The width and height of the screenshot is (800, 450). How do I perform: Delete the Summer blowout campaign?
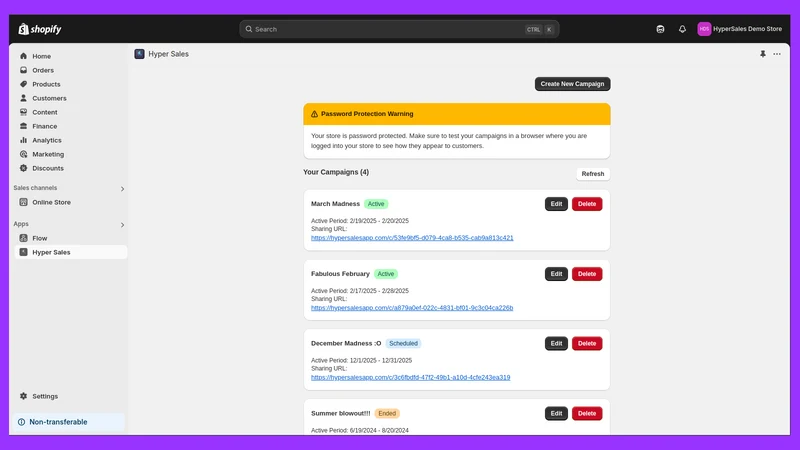[587, 413]
